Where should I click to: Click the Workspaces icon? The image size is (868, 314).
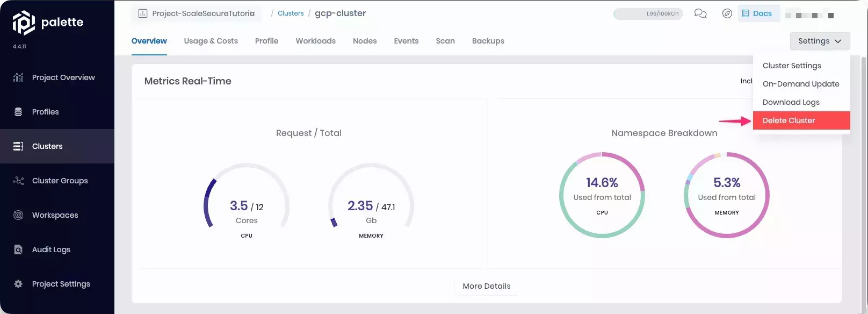point(18,215)
